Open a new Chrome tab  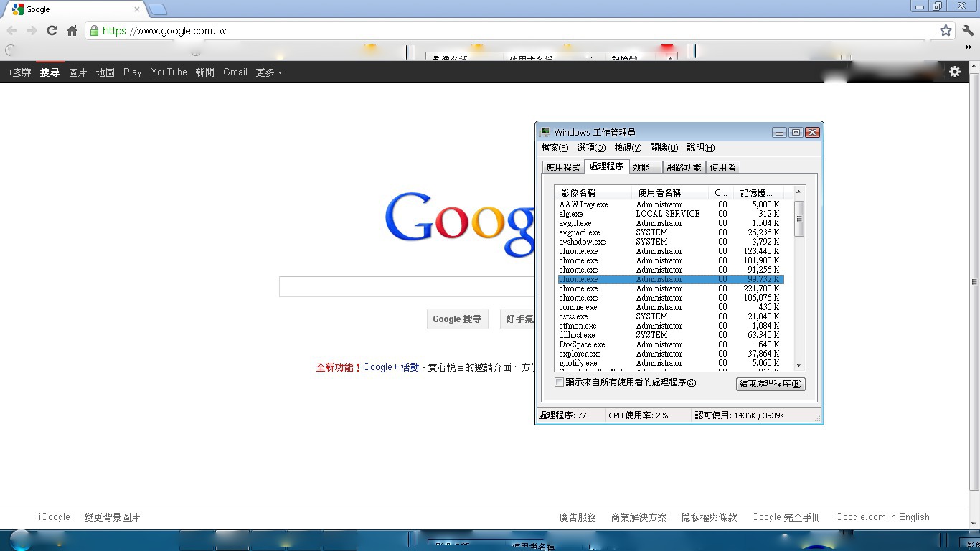point(158,9)
